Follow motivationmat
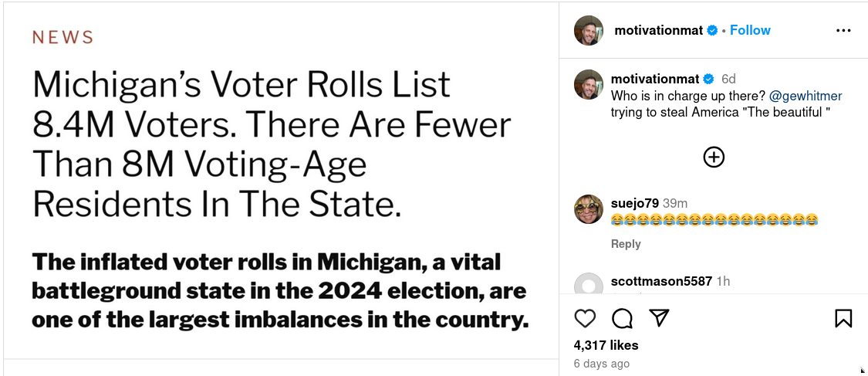The image size is (868, 376). coord(750,31)
